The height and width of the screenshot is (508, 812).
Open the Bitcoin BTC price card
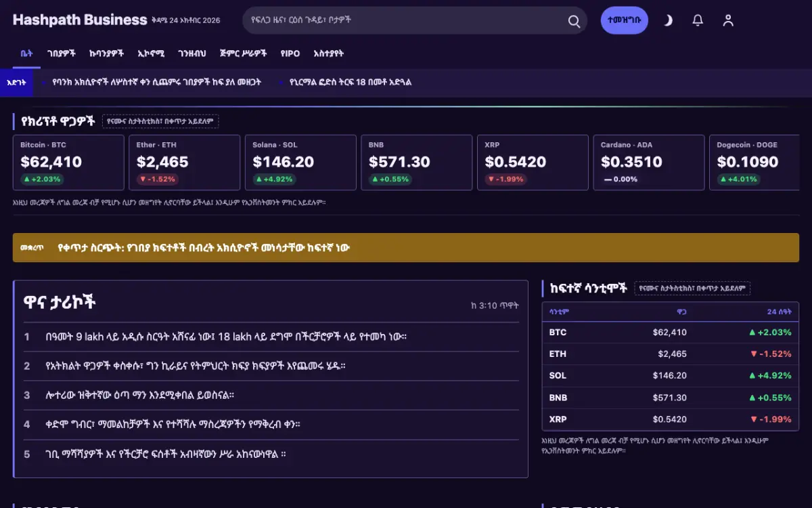68,163
